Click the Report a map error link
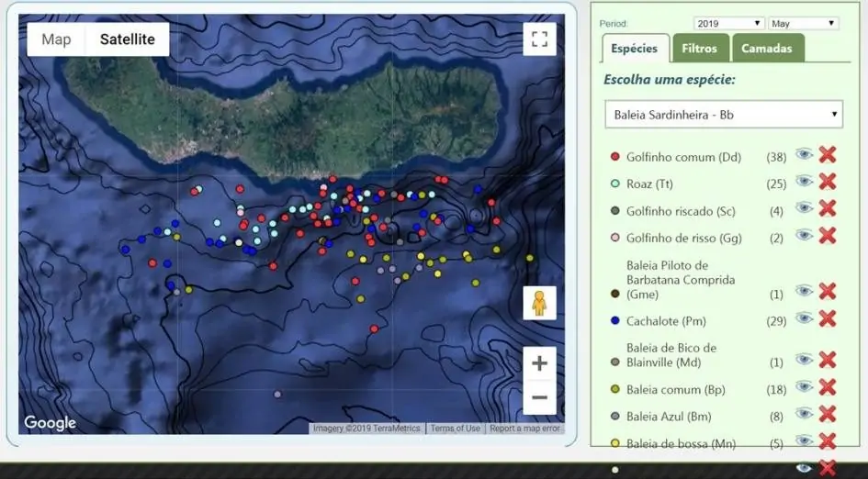Screen dimensions: 868x479 (524, 429)
